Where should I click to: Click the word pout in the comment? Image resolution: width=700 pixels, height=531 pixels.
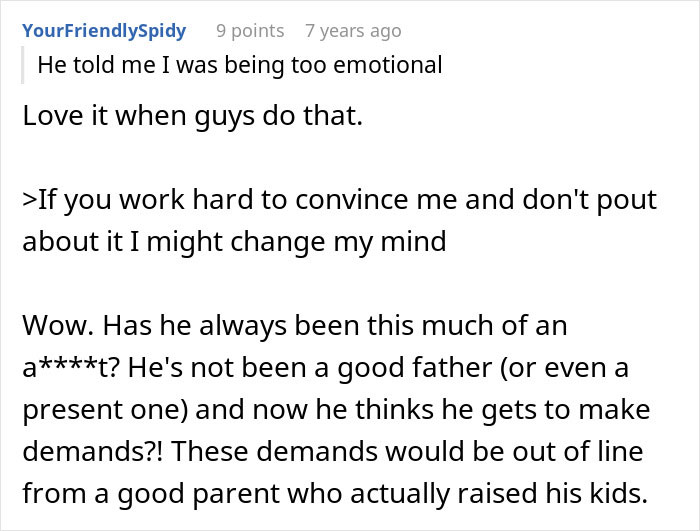click(x=619, y=200)
